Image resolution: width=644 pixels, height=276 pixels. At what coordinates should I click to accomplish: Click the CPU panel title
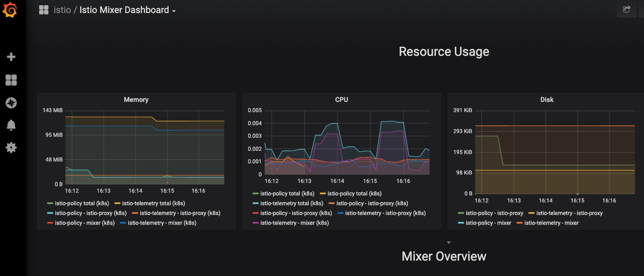(341, 99)
